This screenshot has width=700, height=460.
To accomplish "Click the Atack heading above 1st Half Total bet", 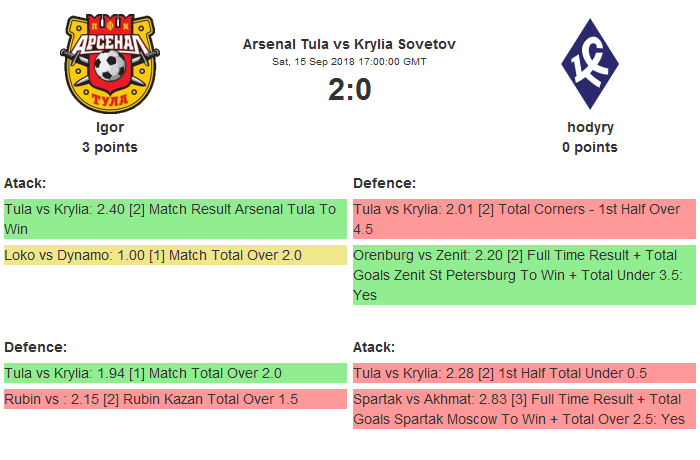I will coord(374,347).
